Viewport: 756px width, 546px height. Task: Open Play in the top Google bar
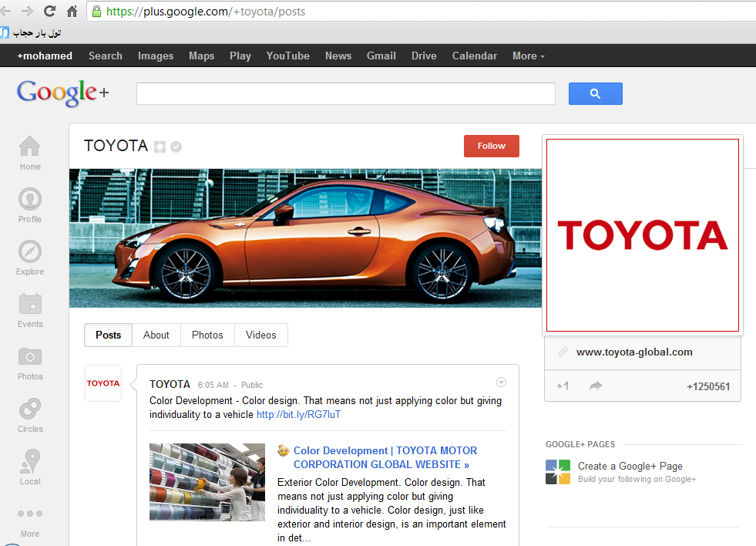coord(240,56)
